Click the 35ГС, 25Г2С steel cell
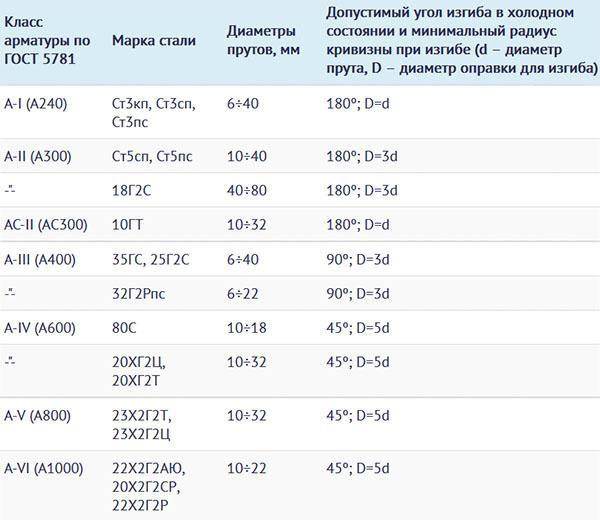This screenshot has width=600, height=520. pos(150,260)
